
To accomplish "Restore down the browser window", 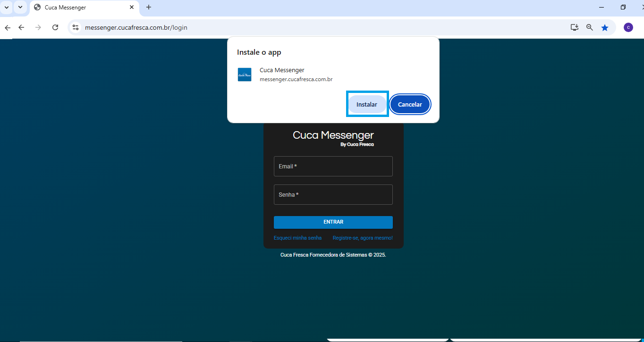I will 623,7.
